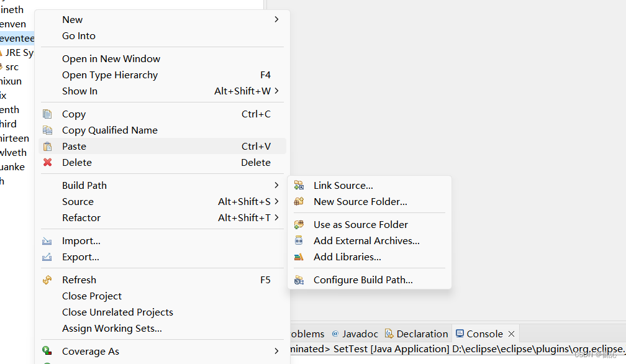Expand the Show In submenu

[x=276, y=91]
